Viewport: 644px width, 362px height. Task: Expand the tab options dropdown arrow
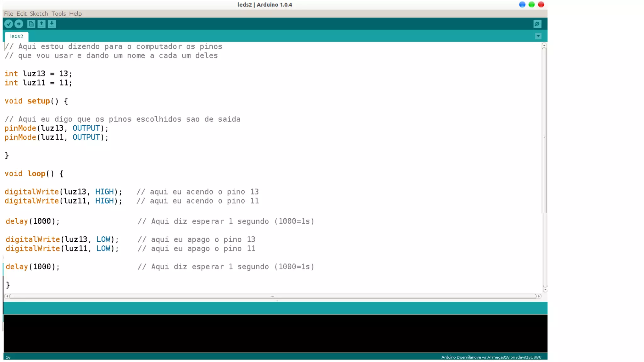538,36
